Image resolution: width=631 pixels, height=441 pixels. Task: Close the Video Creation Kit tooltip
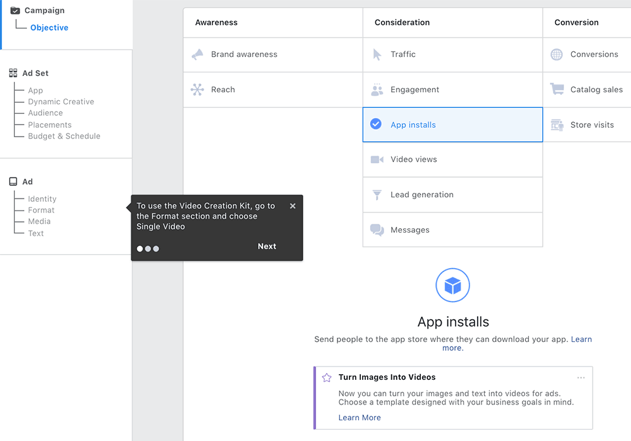click(x=293, y=206)
